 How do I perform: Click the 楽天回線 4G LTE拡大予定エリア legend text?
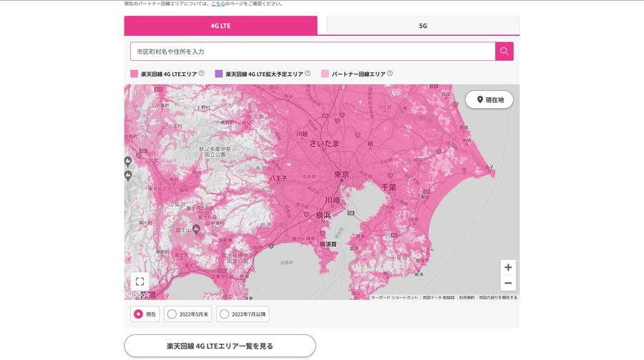click(x=265, y=74)
